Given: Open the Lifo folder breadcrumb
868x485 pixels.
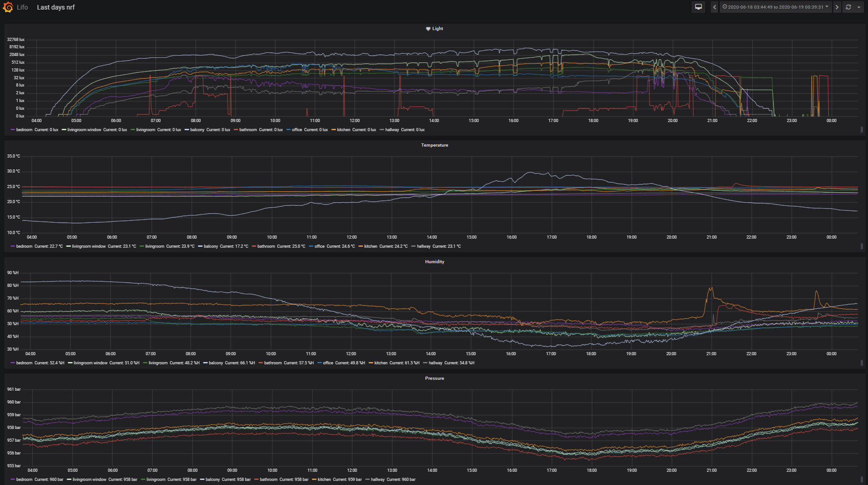Looking at the screenshot, I should point(22,7).
